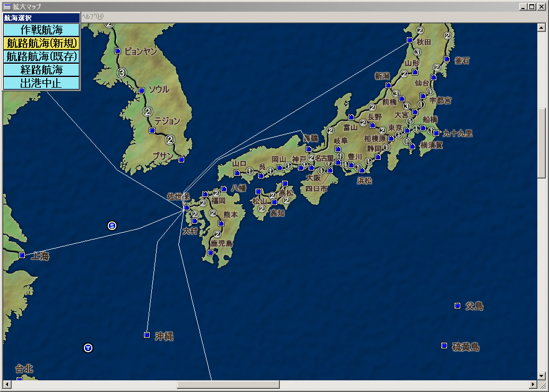Select 作戦航海 in the voyage menu
The image size is (549, 392).
(x=41, y=30)
